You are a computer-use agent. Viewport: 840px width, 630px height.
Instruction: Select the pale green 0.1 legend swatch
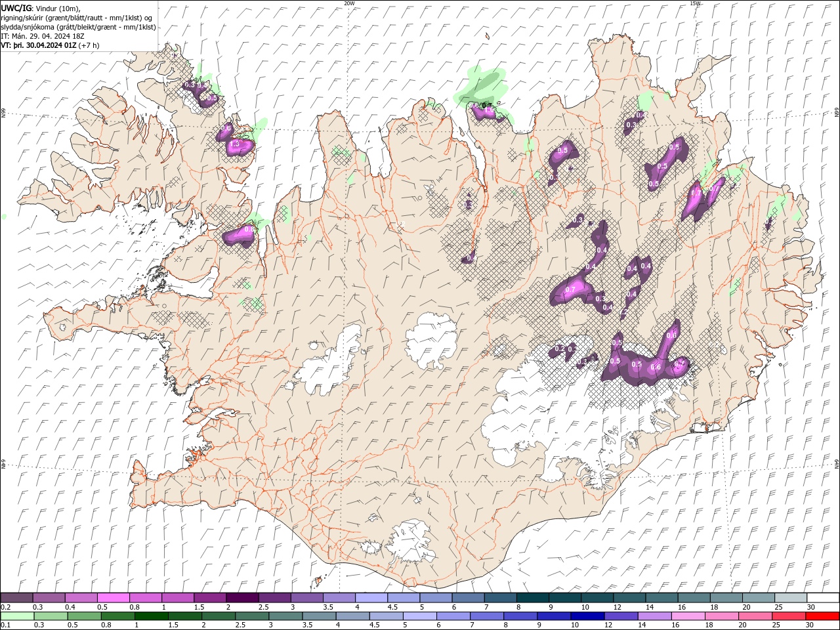pos(16,616)
